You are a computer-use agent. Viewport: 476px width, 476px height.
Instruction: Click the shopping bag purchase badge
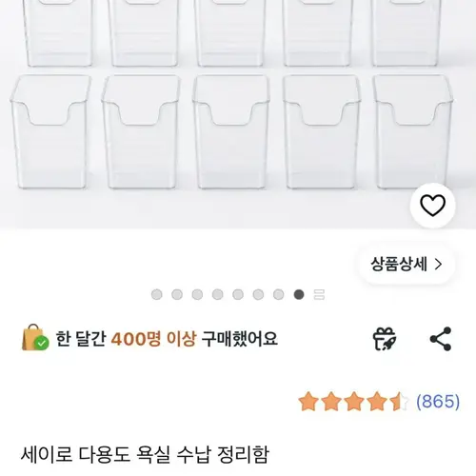click(x=35, y=337)
